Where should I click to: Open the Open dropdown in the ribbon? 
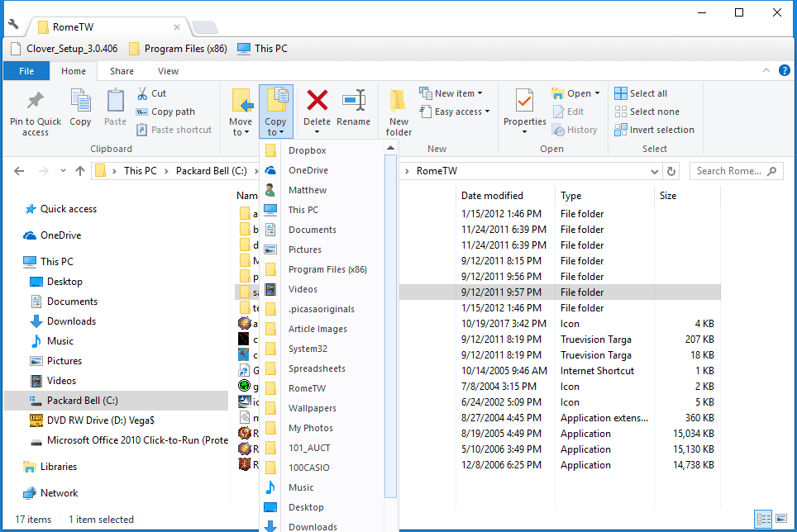point(575,93)
